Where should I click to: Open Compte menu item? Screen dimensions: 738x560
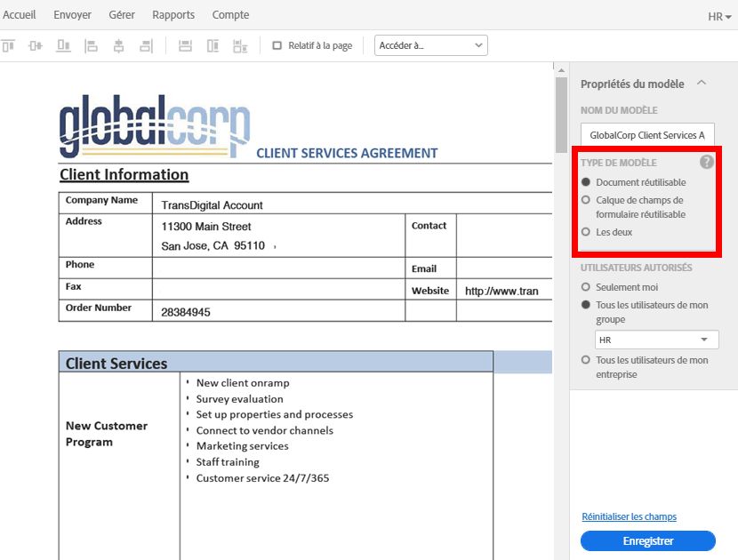pyautogui.click(x=230, y=15)
